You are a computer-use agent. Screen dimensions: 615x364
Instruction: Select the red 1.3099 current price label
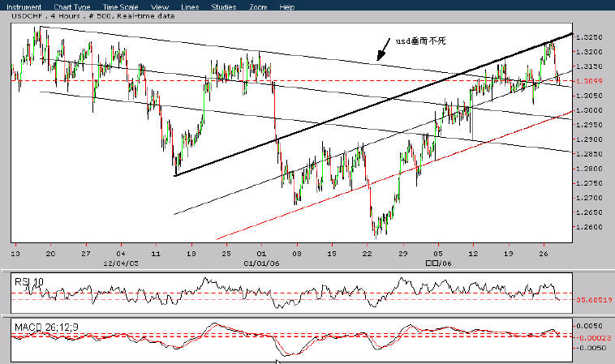[x=589, y=81]
